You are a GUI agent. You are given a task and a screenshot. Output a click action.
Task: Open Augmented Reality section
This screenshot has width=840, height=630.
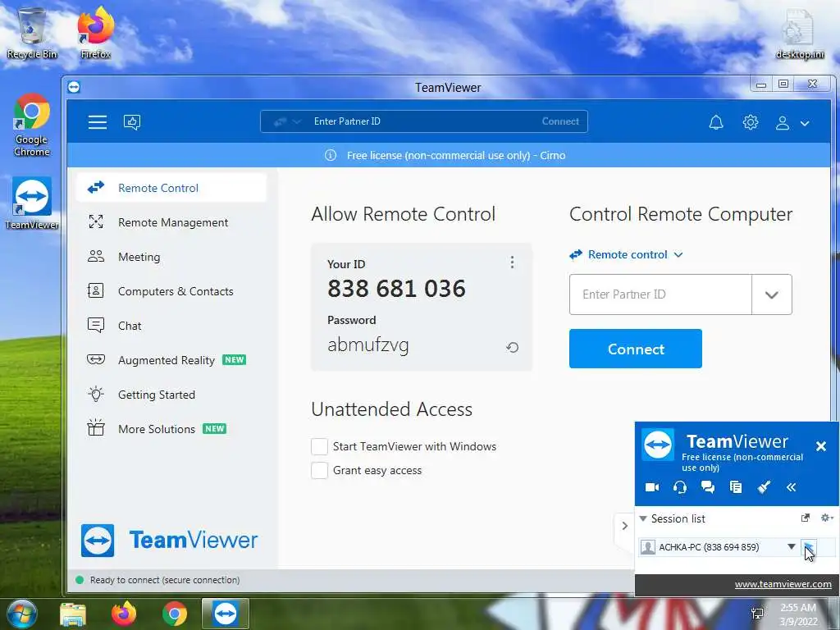point(171,360)
